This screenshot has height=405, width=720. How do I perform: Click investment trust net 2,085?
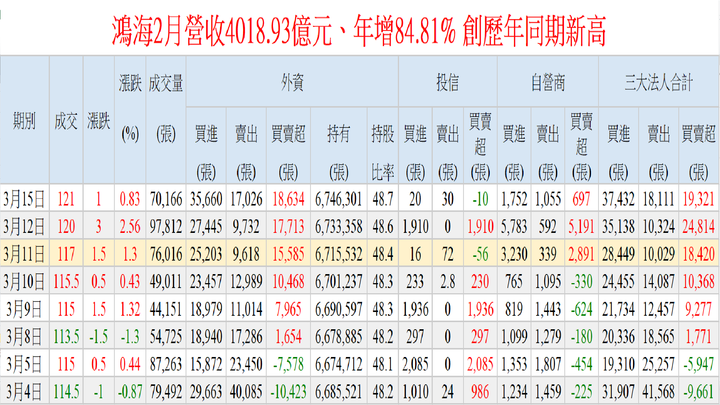[480, 365]
